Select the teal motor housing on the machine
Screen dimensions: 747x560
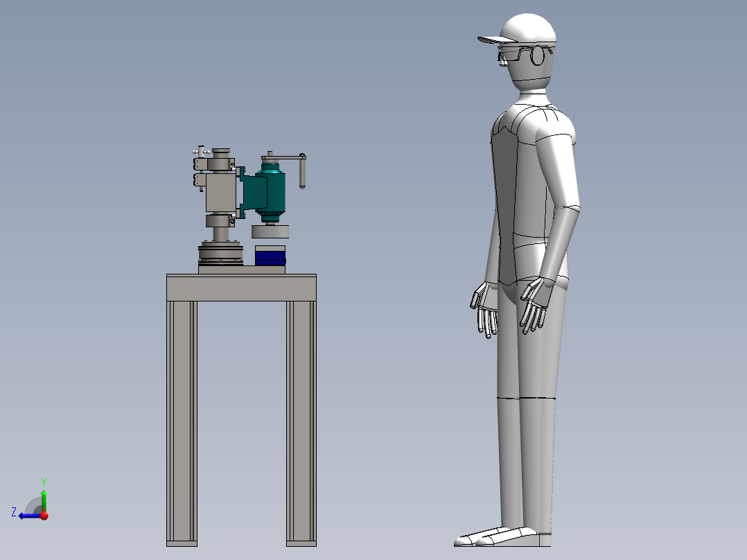(x=270, y=193)
